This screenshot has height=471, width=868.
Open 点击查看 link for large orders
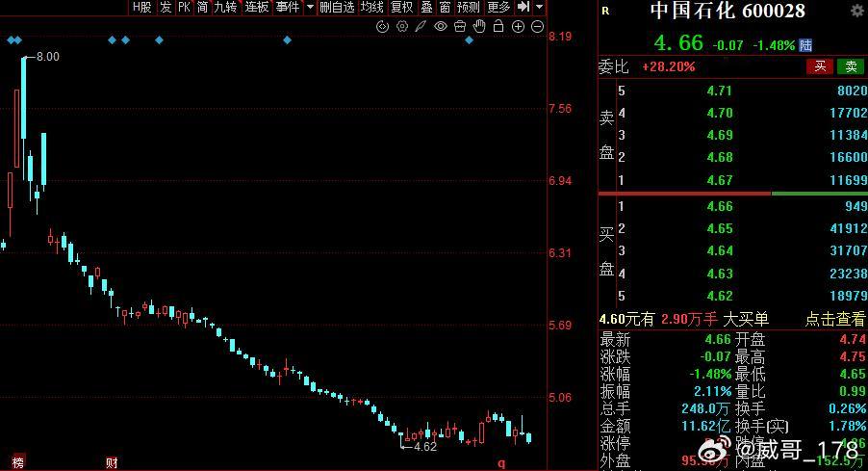pyautogui.click(x=834, y=319)
